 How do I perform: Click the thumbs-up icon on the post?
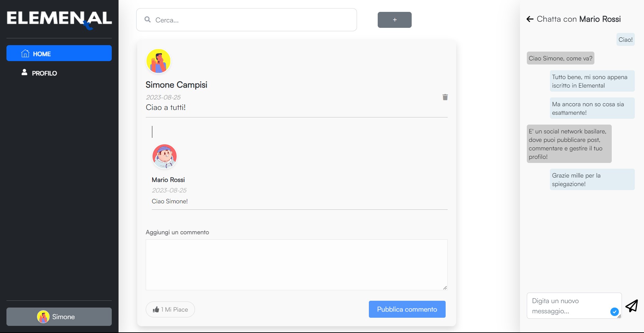pos(157,309)
